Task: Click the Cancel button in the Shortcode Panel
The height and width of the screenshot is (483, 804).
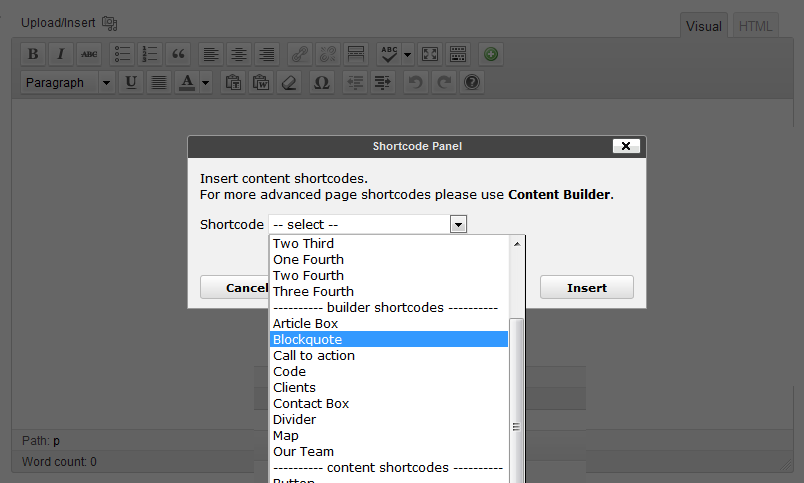Action: pyautogui.click(x=234, y=288)
